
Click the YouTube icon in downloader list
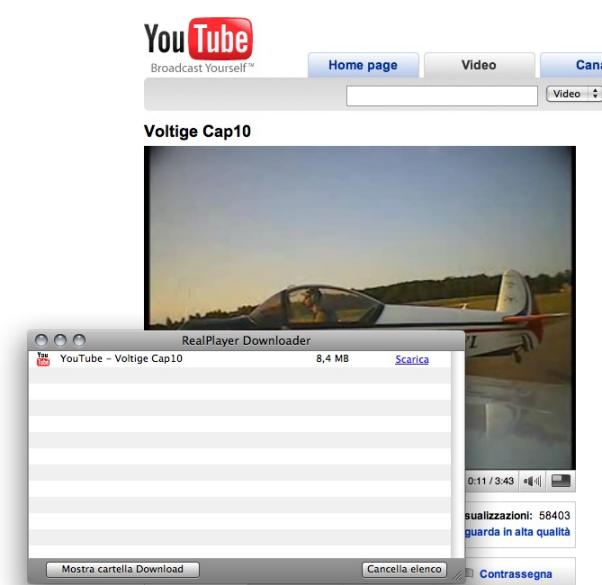pyautogui.click(x=43, y=359)
